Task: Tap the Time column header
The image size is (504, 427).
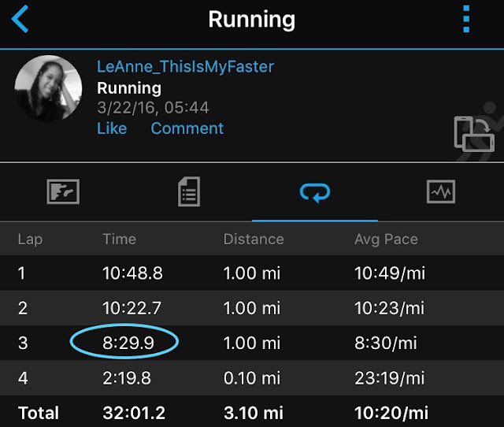Action: [119, 239]
